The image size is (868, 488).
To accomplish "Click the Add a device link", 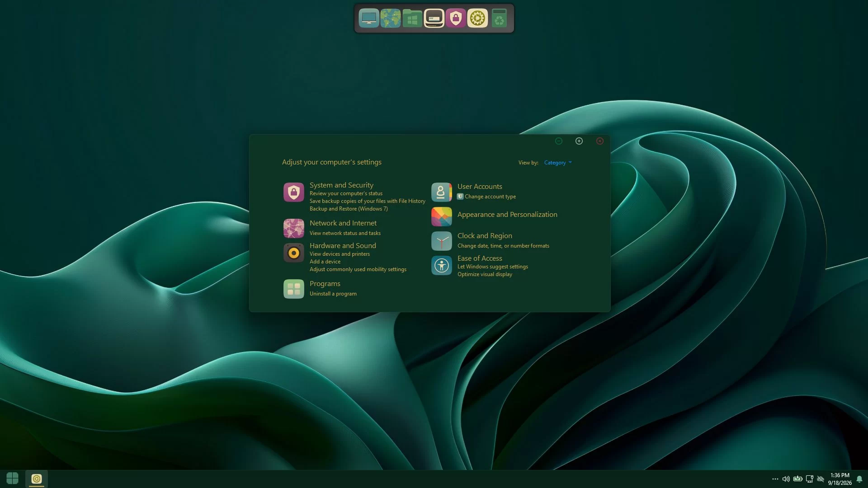I will 325,262.
